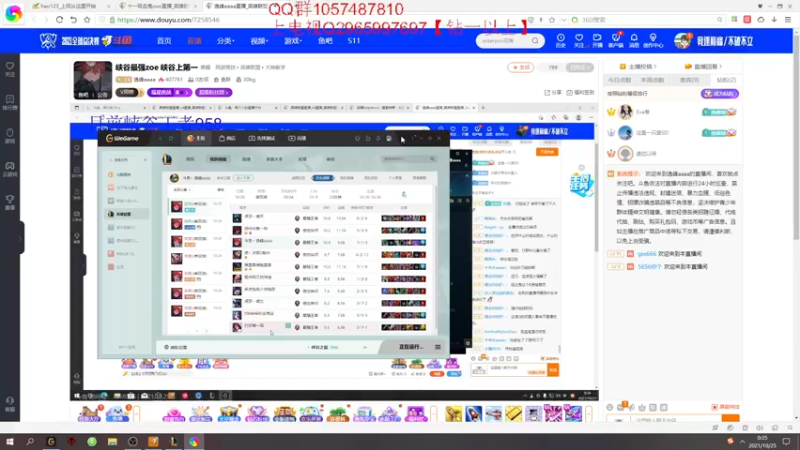Open the purple 福星挑战 badge button
This screenshot has height=450, width=800.
[x=169, y=92]
